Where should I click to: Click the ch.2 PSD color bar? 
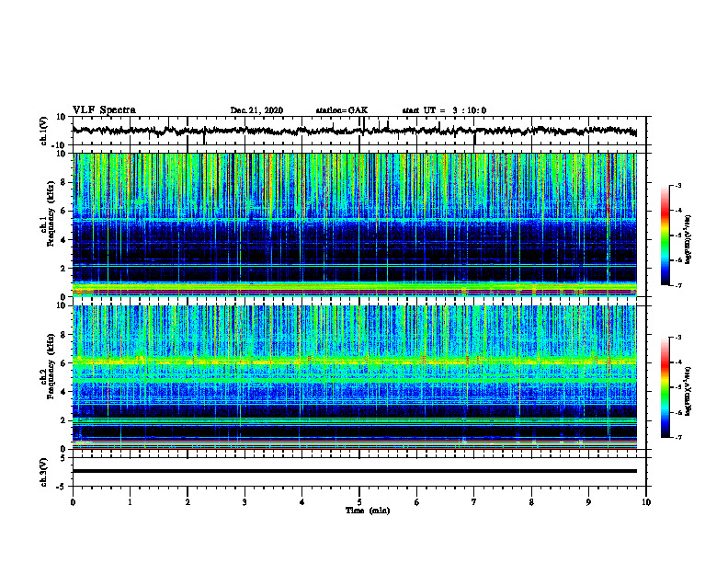coord(665,387)
